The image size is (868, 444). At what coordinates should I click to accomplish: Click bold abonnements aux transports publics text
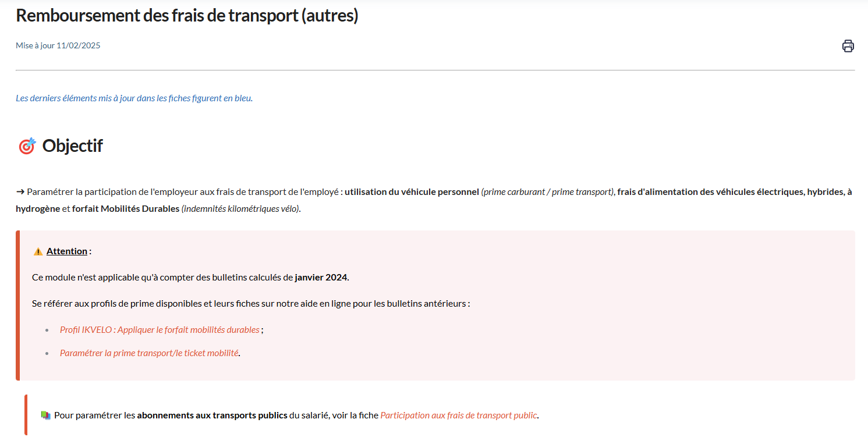click(212, 415)
